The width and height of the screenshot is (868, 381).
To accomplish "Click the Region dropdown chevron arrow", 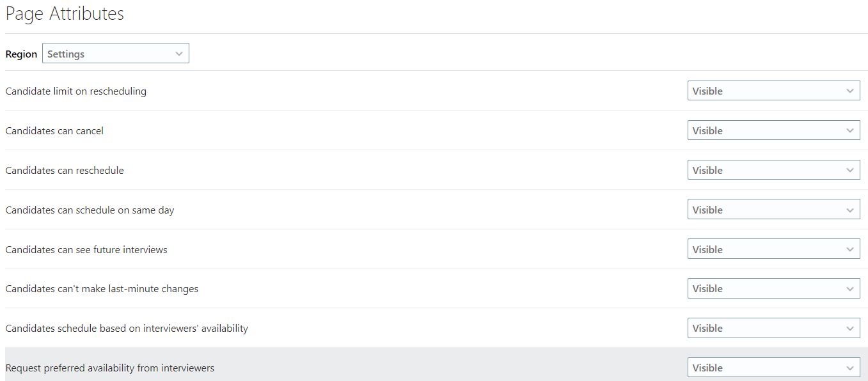I will tap(179, 54).
